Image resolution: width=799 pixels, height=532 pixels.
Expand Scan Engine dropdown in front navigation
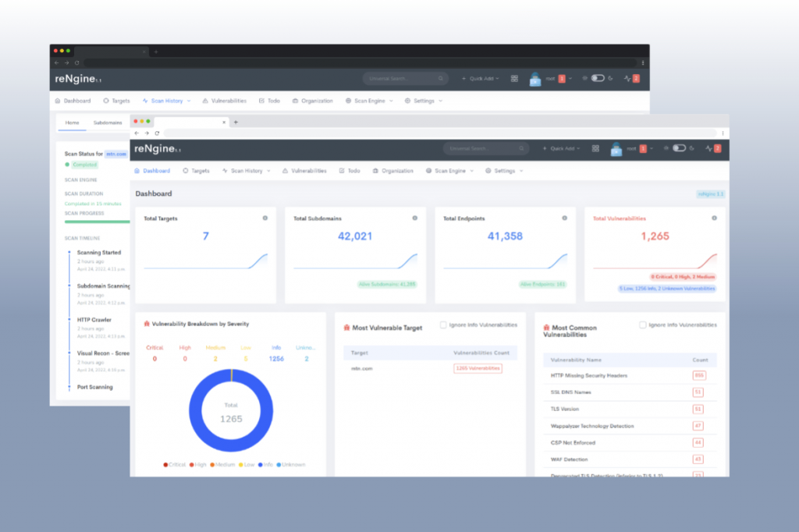(449, 171)
